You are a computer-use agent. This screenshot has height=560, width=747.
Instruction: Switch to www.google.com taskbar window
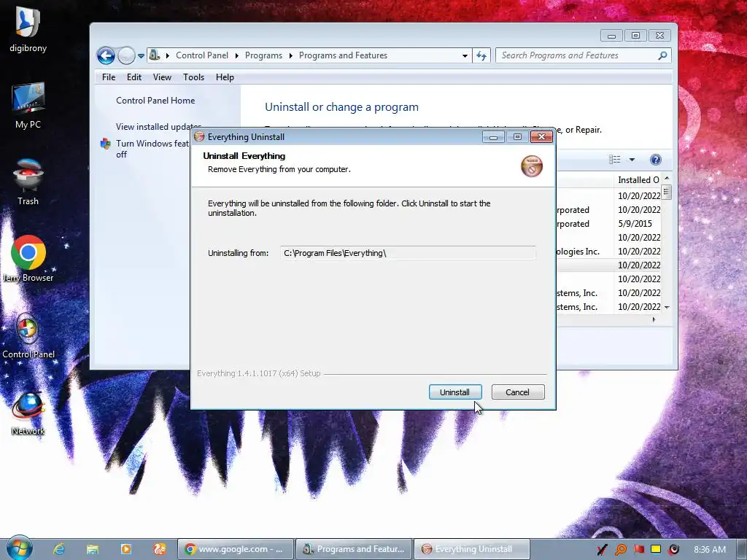(236, 549)
